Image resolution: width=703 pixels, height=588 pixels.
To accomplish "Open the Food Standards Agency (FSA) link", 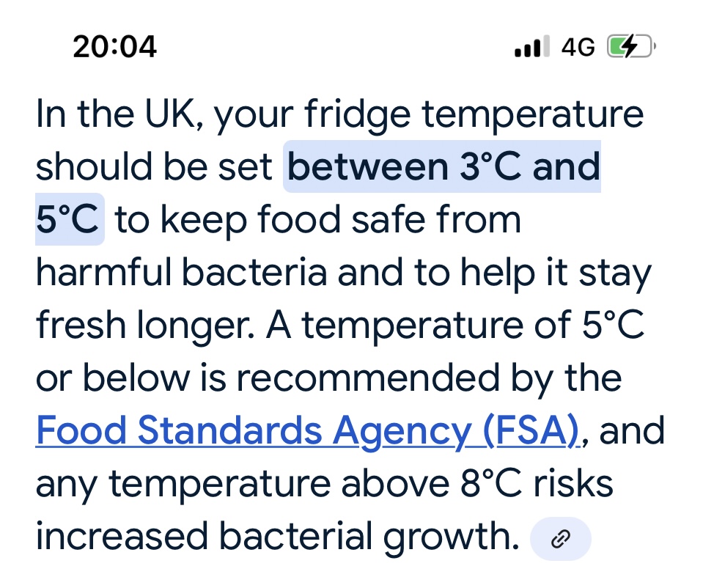I will [308, 431].
